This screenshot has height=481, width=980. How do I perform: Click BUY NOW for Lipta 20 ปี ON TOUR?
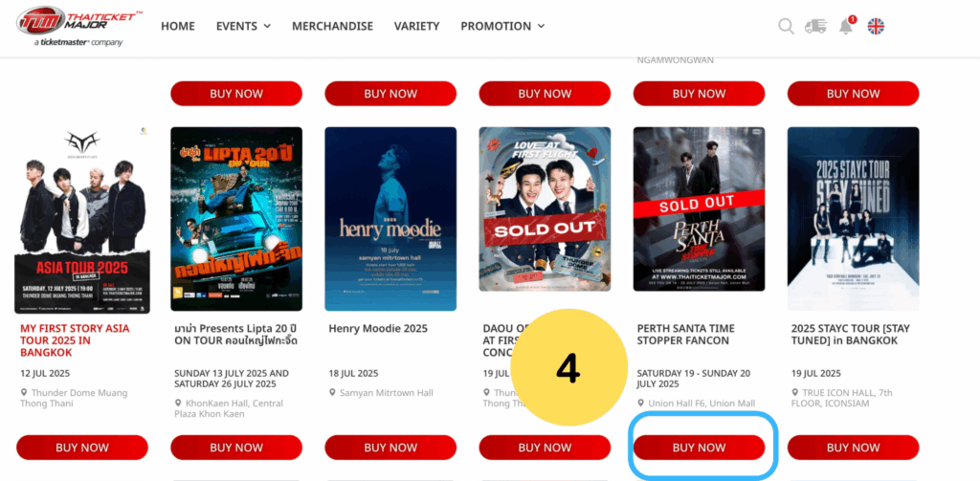click(236, 448)
